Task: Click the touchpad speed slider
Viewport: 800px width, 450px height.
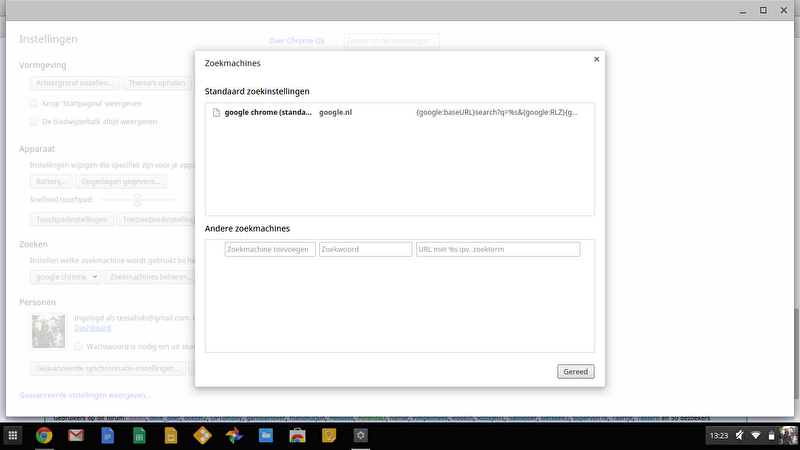Action: (x=137, y=200)
